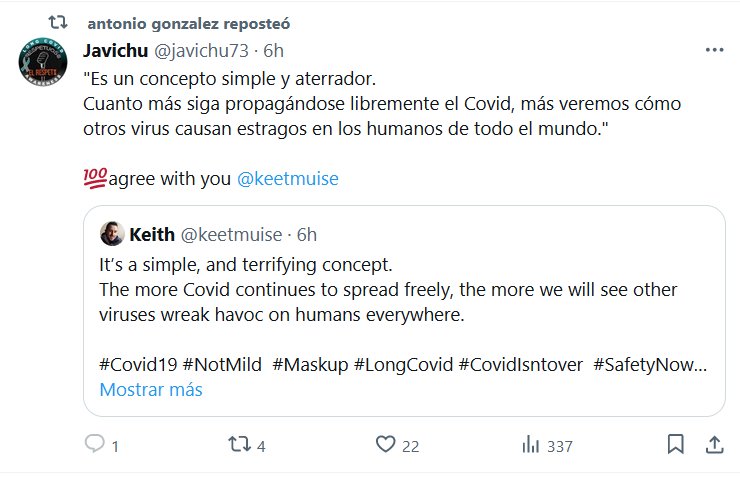Click the repost icon beside antonio gonzalez

(58, 21)
